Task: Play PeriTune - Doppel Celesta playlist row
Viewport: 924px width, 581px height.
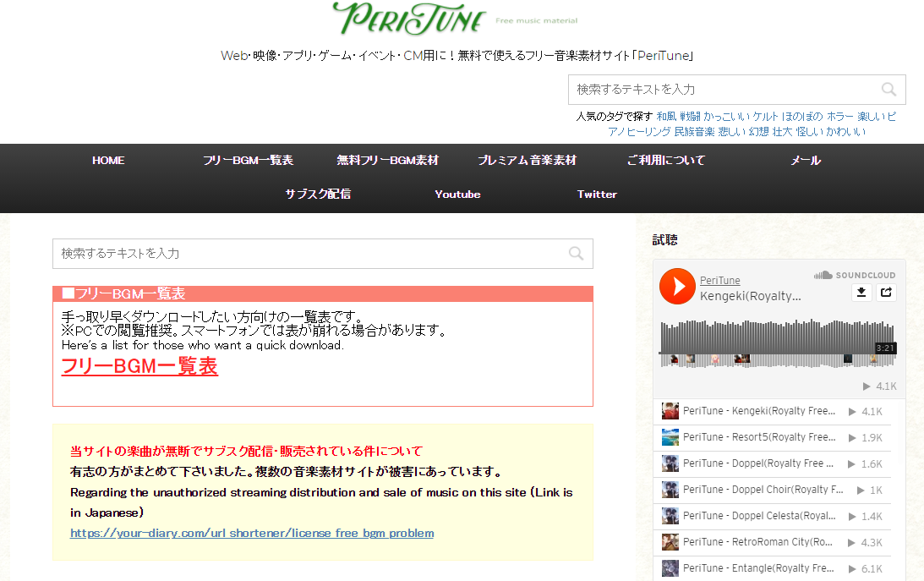Action: pos(772,516)
